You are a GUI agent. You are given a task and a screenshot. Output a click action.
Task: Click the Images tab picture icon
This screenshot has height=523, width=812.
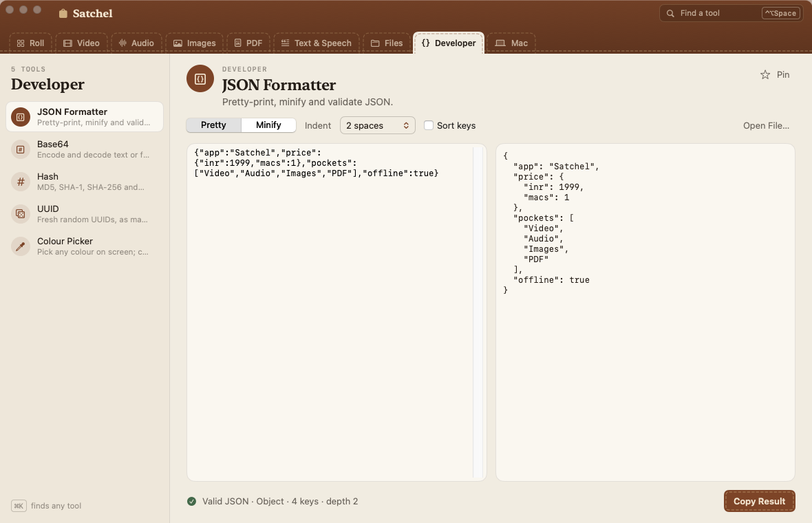tap(178, 43)
